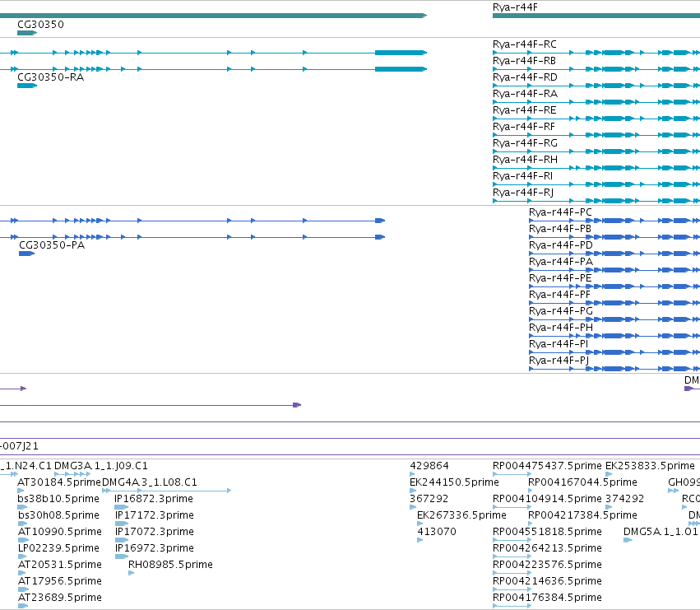This screenshot has width=700, height=610.
Task: Select transcript Rya-r44F-RB
Action: click(524, 61)
